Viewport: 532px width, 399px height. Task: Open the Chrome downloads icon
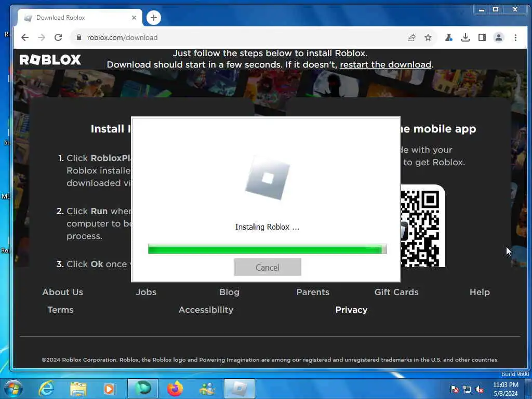coord(465,37)
